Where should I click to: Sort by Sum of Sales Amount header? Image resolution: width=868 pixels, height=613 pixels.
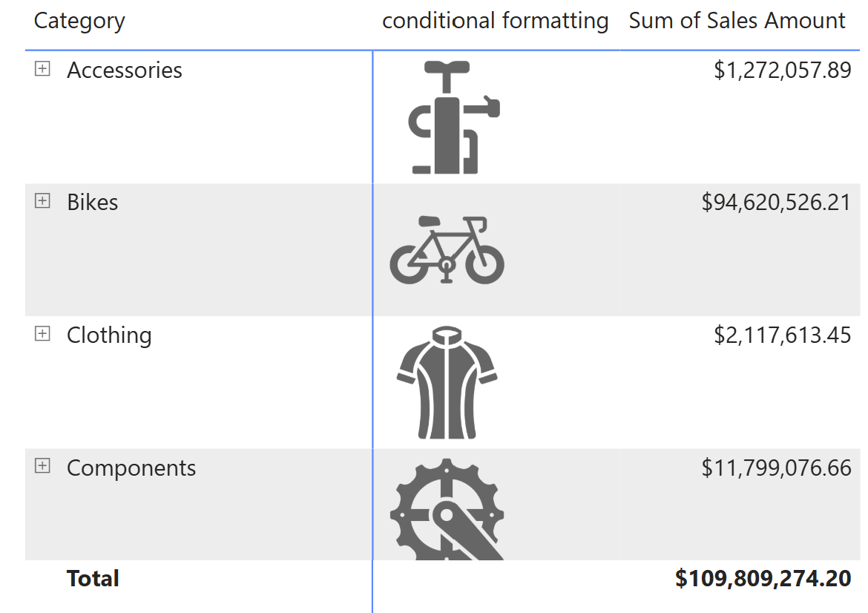[x=737, y=21]
